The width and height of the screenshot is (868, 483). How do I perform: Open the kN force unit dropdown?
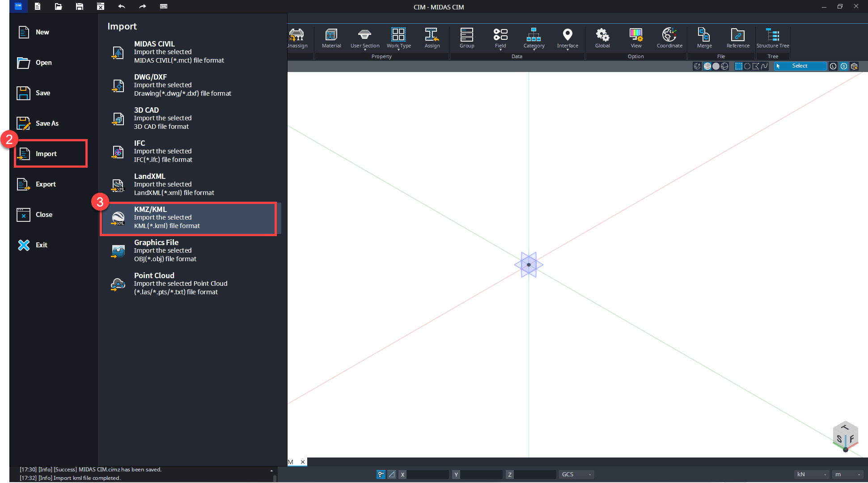(x=812, y=475)
